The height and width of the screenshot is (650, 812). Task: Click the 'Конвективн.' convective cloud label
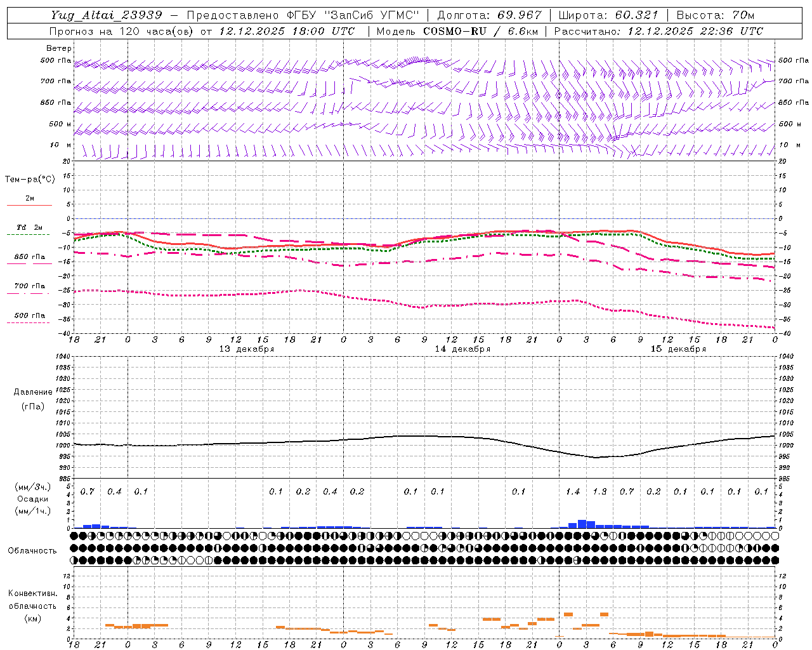click(x=32, y=594)
